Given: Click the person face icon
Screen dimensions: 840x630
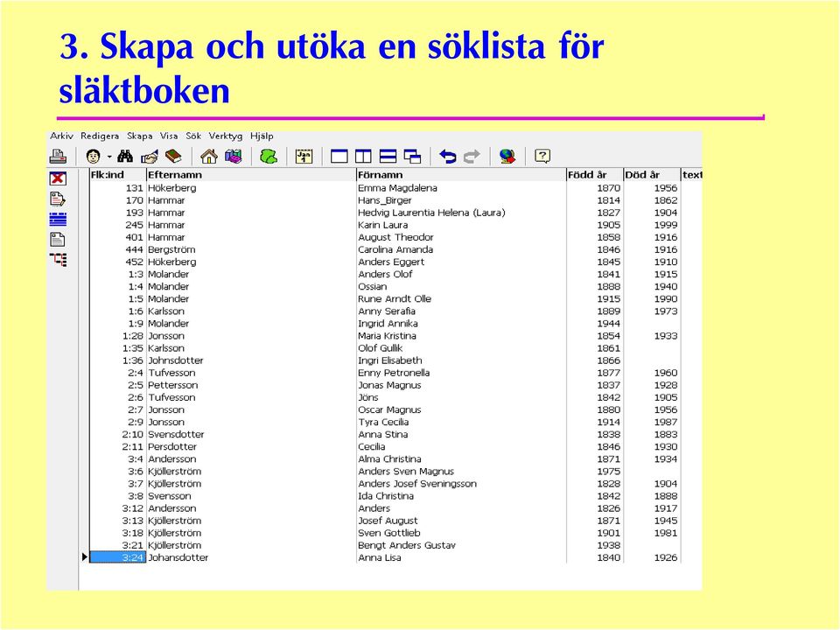Looking at the screenshot, I should point(94,157).
